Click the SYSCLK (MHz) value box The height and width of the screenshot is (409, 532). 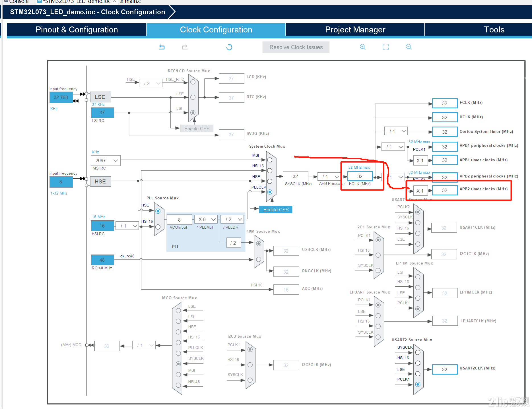coord(296,176)
